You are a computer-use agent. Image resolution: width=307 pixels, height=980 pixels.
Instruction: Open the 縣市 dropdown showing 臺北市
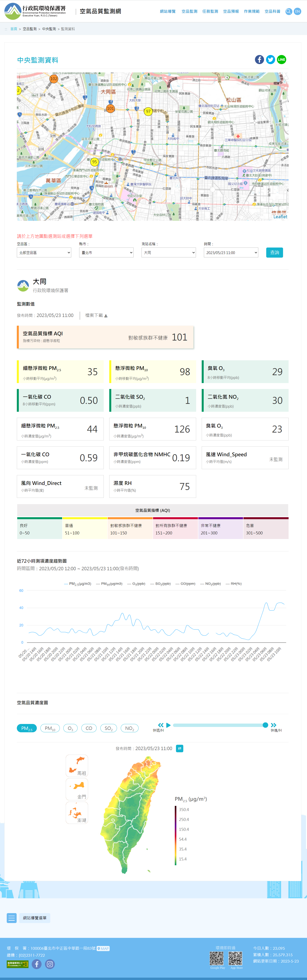coord(106,253)
